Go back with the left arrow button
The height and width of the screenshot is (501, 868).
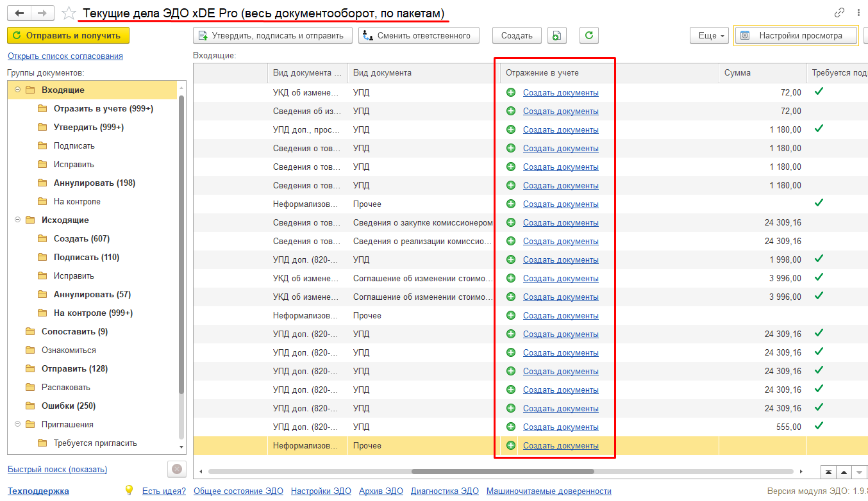click(19, 13)
